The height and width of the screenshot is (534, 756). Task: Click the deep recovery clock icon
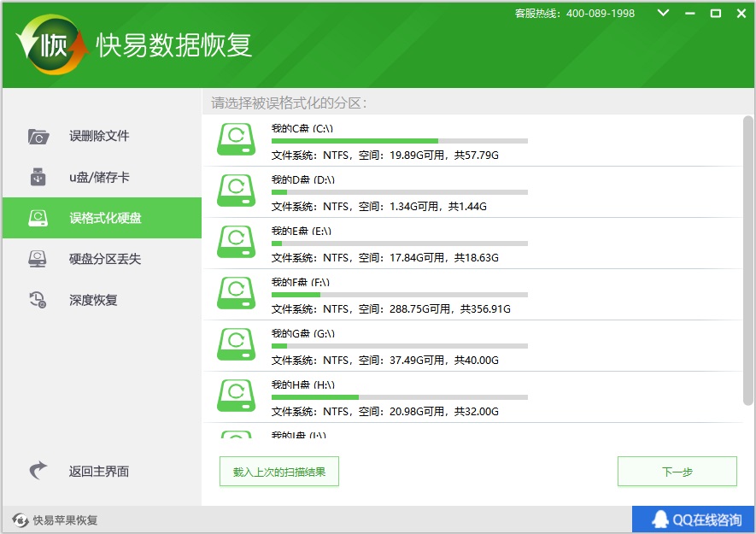38,300
